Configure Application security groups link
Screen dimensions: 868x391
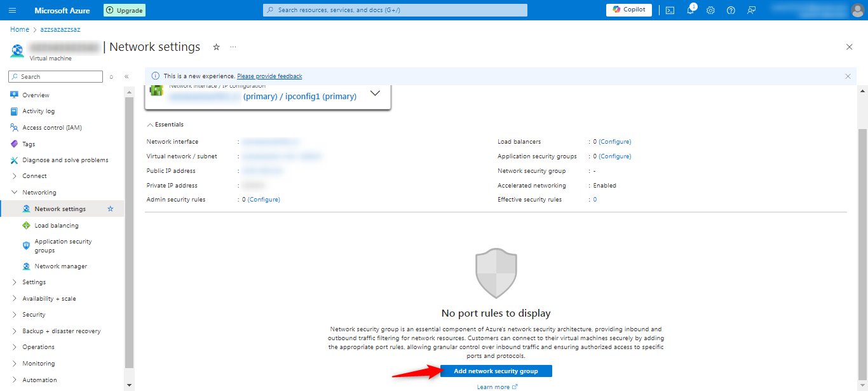tap(615, 156)
